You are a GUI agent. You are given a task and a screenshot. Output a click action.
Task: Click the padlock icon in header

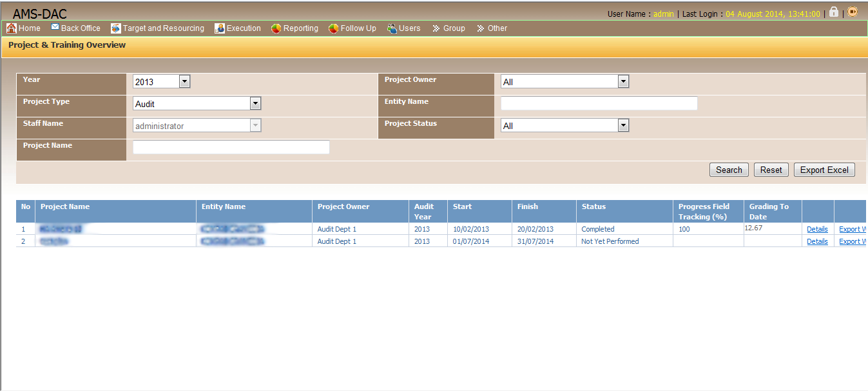(834, 12)
